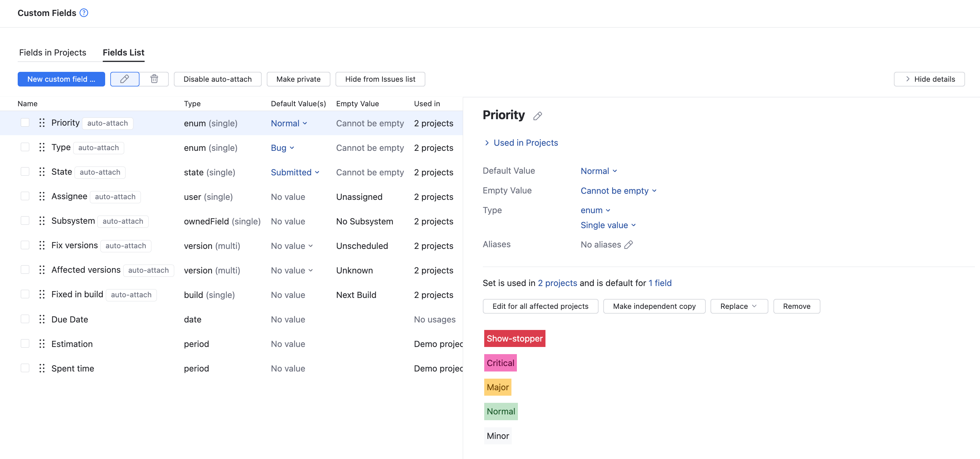The image size is (980, 459).
Task: Open the Cannot be empty dropdown
Action: [618, 191]
